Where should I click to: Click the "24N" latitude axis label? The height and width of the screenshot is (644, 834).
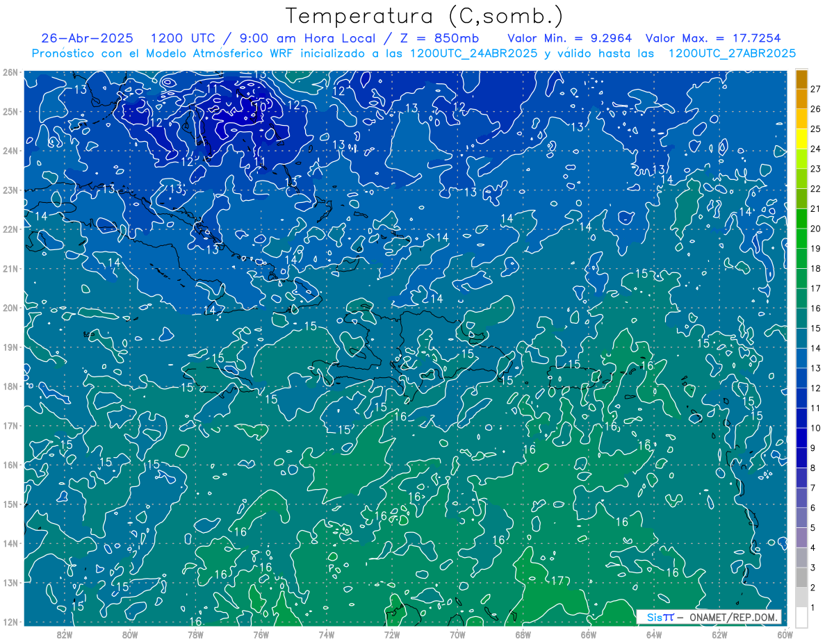click(x=10, y=151)
